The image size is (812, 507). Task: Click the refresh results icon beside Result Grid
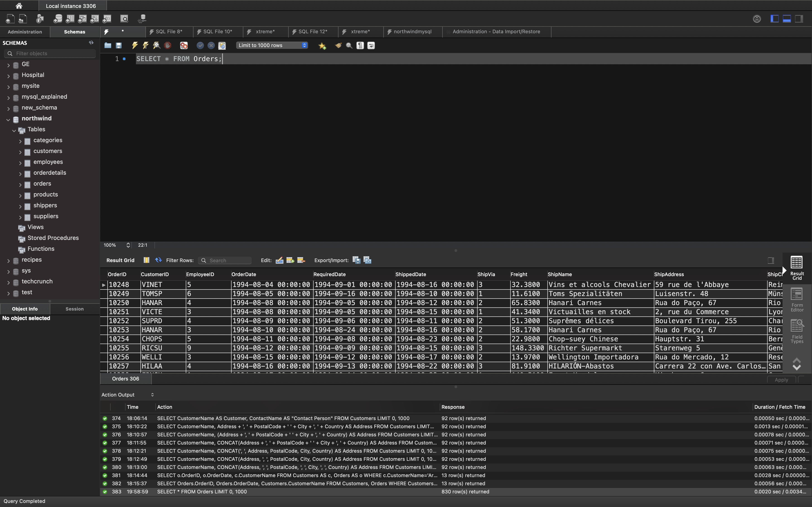pyautogui.click(x=158, y=260)
